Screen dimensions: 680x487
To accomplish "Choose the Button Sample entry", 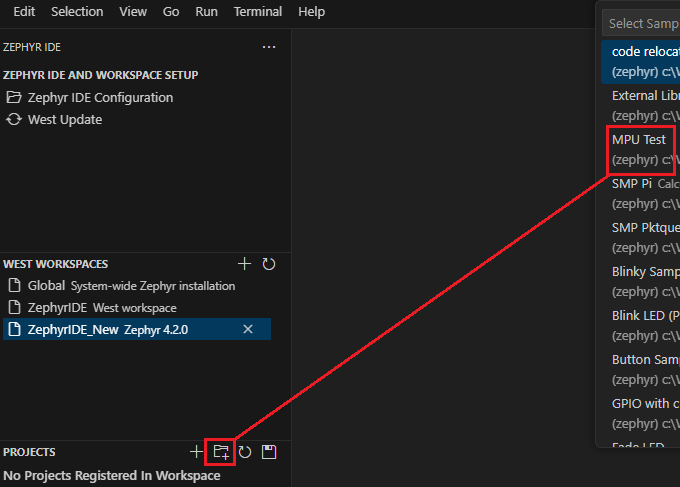I will click(x=641, y=369).
